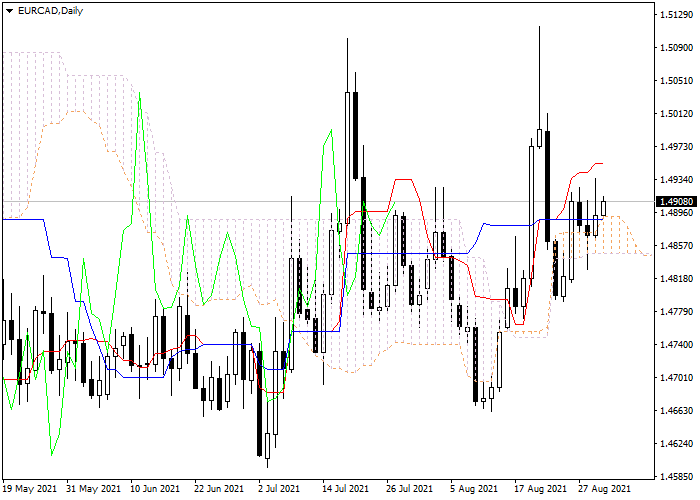
Task: Select the 2 Jul 2021 date label
Action: coord(279,489)
